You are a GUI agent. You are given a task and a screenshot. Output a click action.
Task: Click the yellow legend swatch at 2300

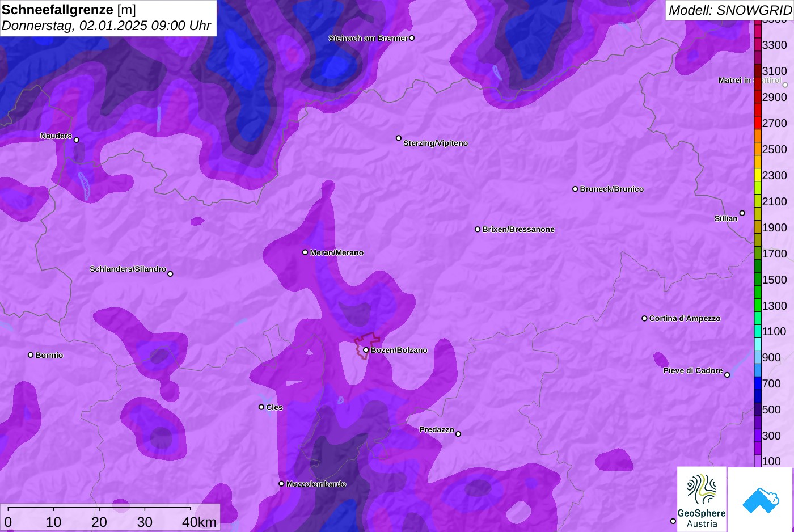(x=758, y=175)
